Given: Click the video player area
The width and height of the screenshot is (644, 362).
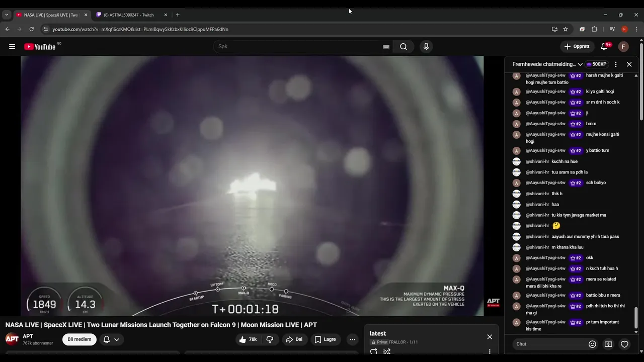Looking at the screenshot, I should click(x=252, y=186).
